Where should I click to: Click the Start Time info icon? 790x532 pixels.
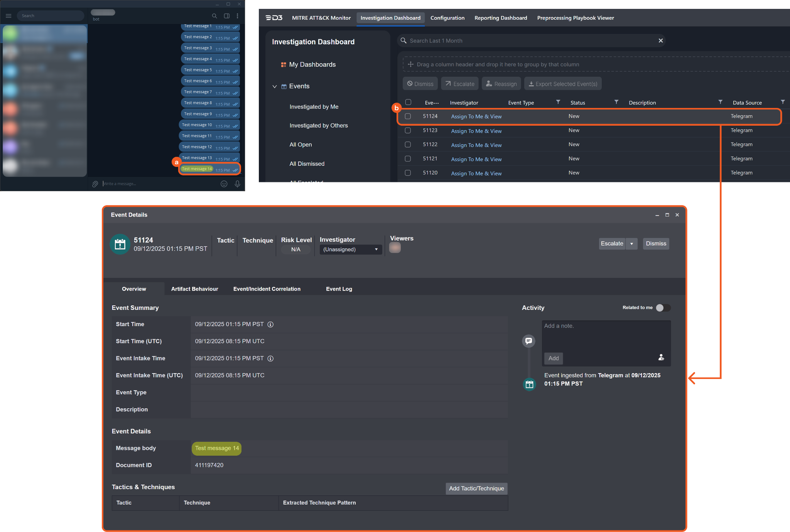(270, 324)
